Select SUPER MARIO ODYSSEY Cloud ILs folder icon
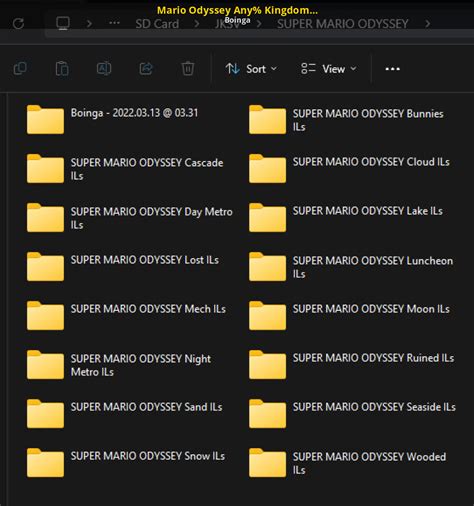The height and width of the screenshot is (506, 474). [x=267, y=168]
